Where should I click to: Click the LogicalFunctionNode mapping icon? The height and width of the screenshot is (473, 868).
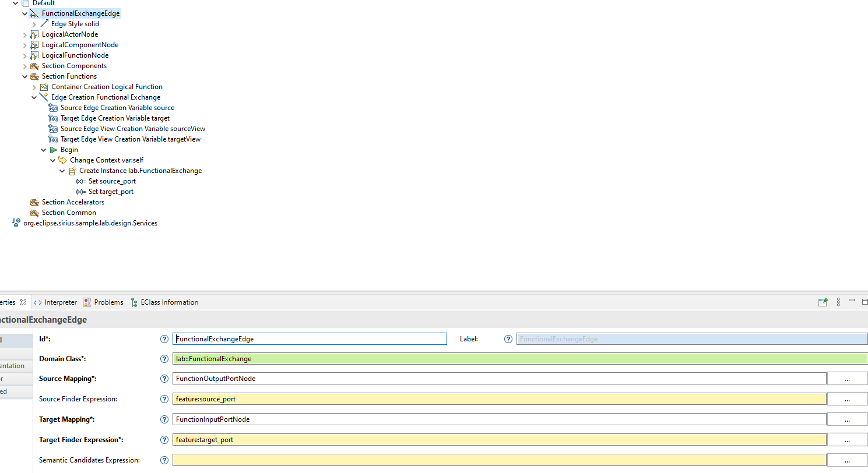tap(34, 55)
